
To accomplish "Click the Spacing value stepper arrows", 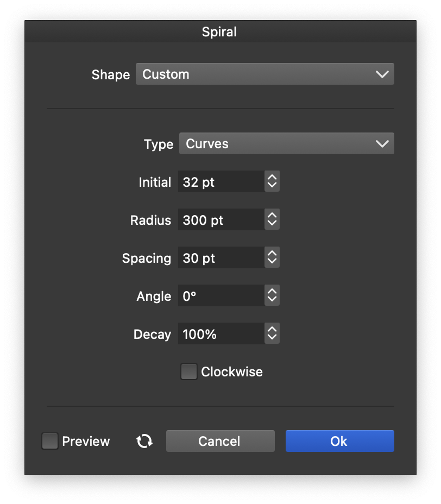I will click(272, 258).
